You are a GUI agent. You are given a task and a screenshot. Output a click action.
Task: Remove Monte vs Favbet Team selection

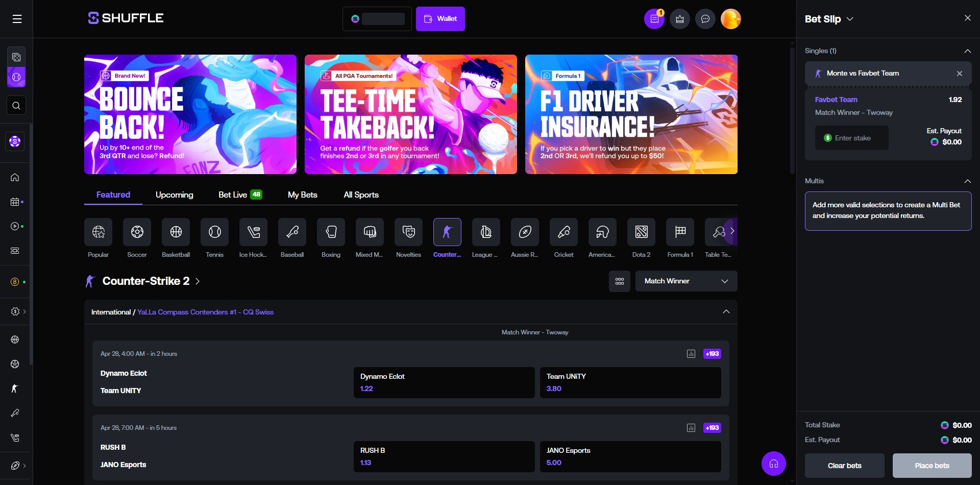[960, 74]
